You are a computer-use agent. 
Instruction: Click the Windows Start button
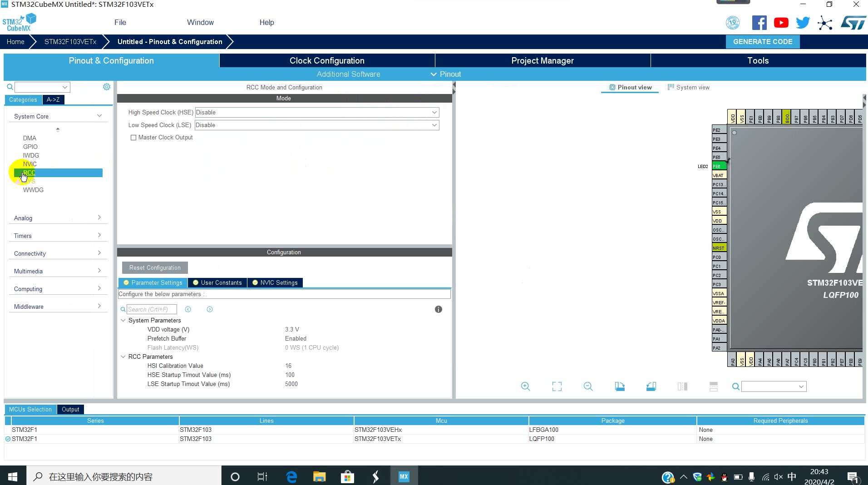[x=13, y=477]
